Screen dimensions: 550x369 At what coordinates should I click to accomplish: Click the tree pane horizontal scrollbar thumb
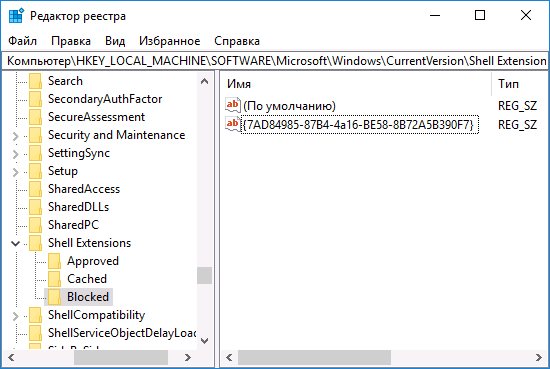click(x=121, y=358)
